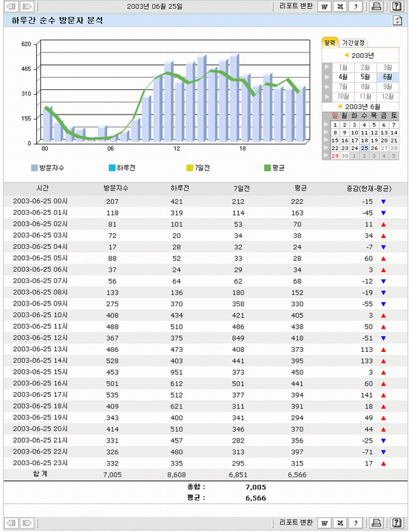The image size is (409, 532).
Task: Click blue down arrow in 00시 row
Action: click(383, 201)
